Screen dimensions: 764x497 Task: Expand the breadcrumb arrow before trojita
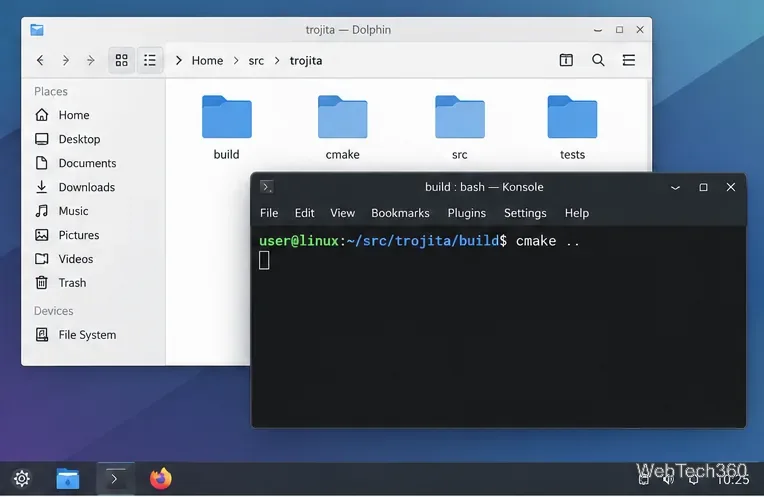pyautogui.click(x=277, y=60)
